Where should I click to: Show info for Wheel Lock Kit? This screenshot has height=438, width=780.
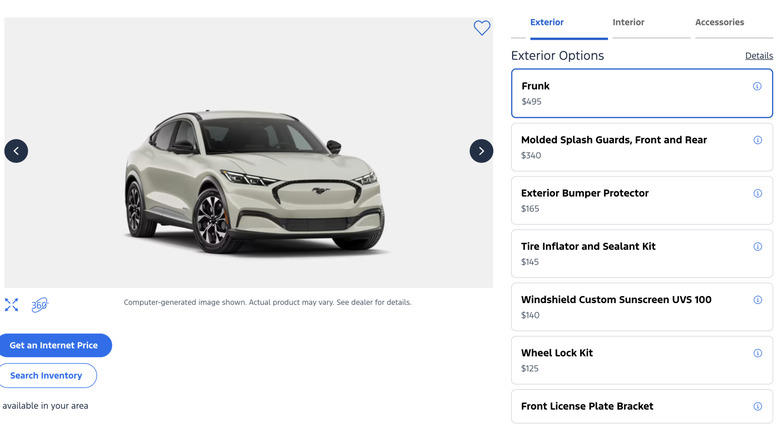coord(757,353)
